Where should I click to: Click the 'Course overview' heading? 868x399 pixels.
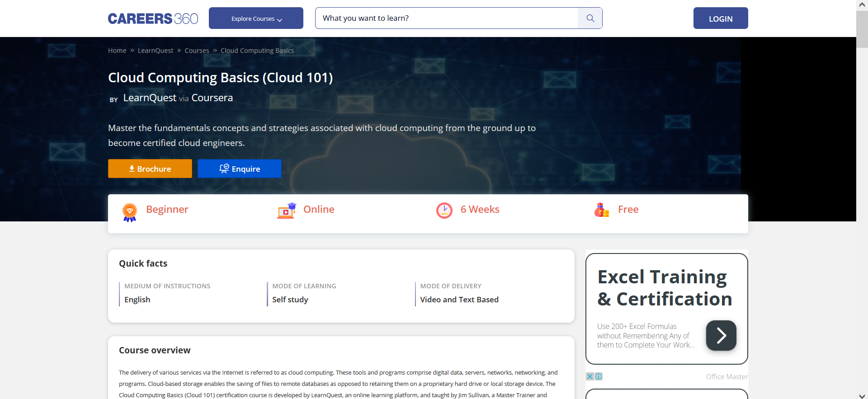[155, 350]
